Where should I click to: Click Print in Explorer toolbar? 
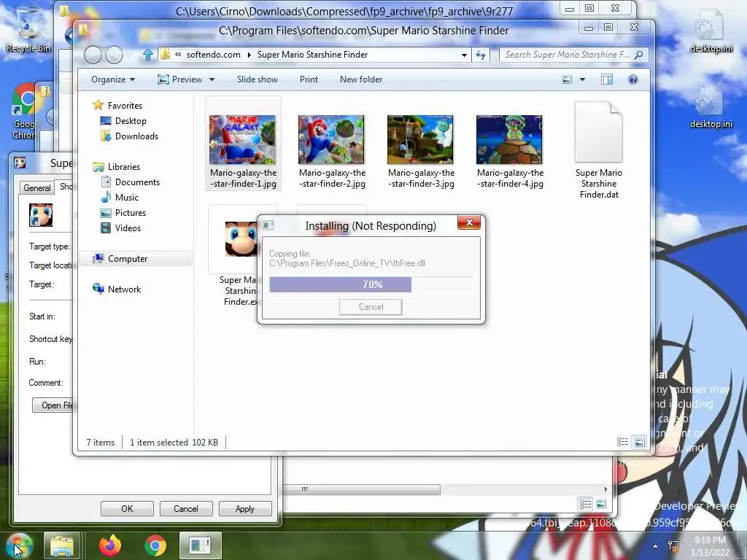tap(309, 79)
